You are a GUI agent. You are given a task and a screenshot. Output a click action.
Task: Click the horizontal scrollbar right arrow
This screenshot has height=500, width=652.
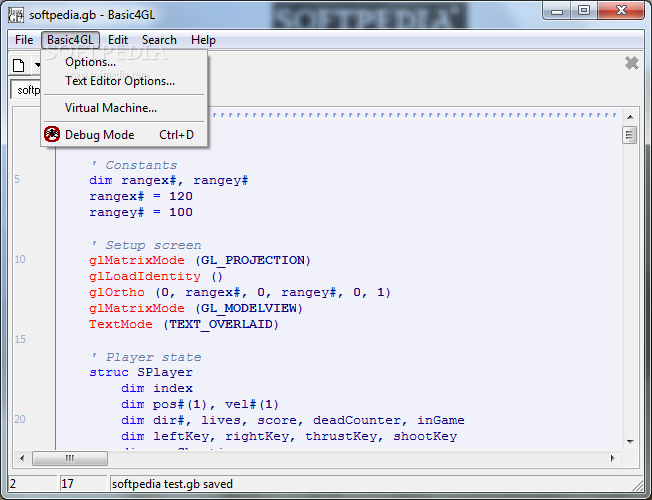click(x=612, y=458)
